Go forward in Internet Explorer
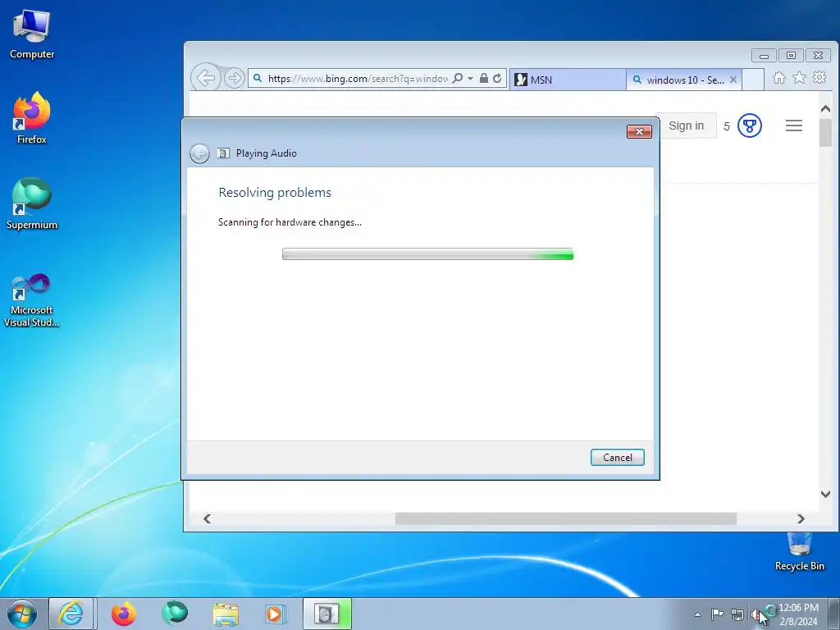Viewport: 840px width, 630px height. [234, 78]
